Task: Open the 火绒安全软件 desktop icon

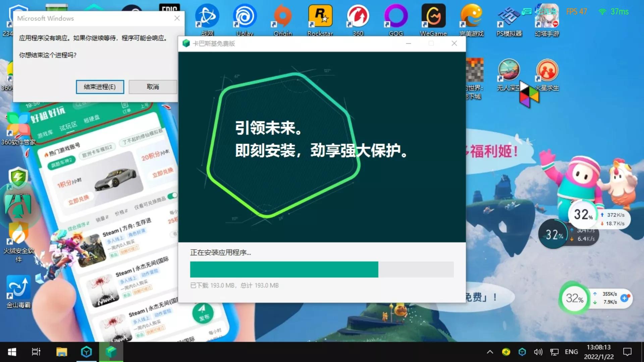Action: [18, 242]
